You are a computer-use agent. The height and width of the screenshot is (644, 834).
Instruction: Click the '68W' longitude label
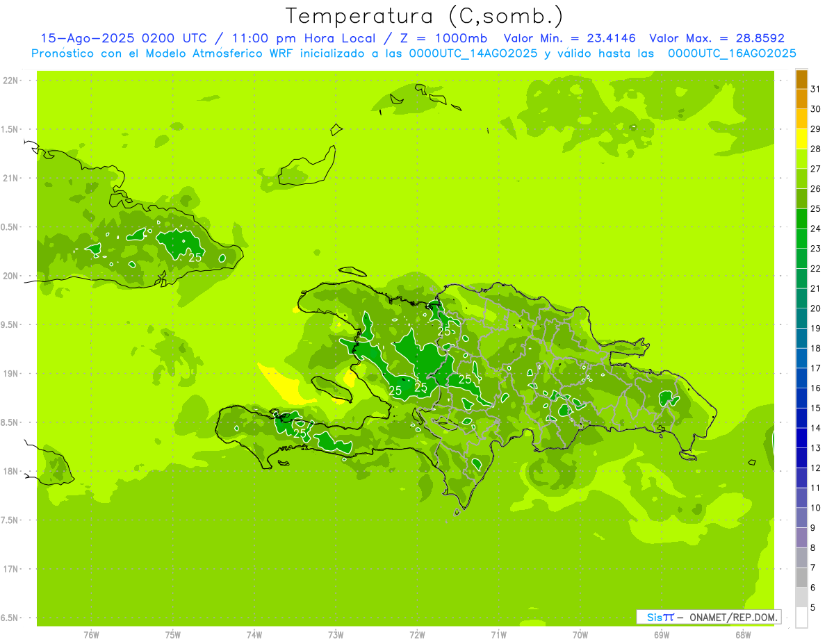pyautogui.click(x=743, y=635)
